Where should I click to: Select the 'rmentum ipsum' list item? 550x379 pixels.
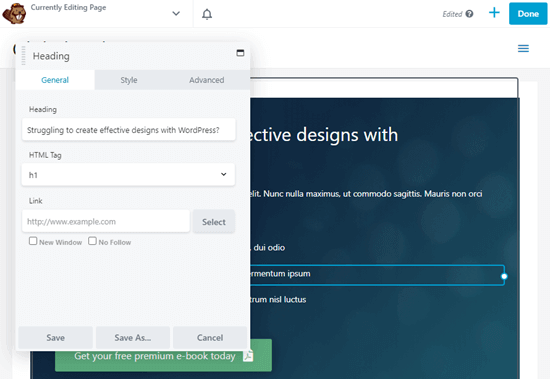[280, 274]
